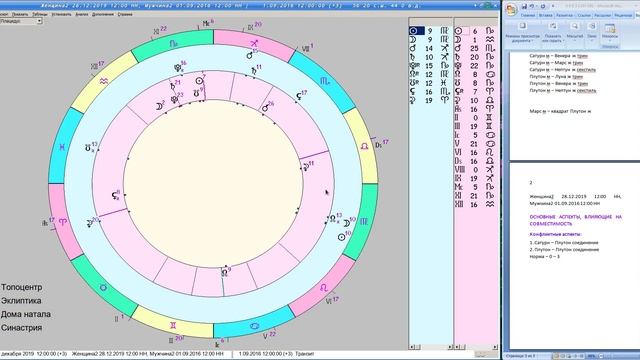Screen dimensions: 640x360
Task: Click the Undo icon in Word toolbar
Action: (x=532, y=6)
